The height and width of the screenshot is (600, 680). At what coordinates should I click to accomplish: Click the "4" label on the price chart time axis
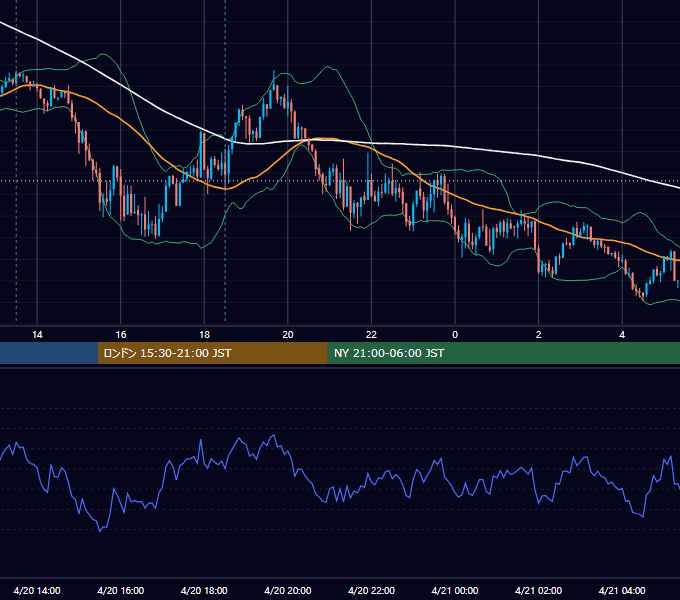622,335
